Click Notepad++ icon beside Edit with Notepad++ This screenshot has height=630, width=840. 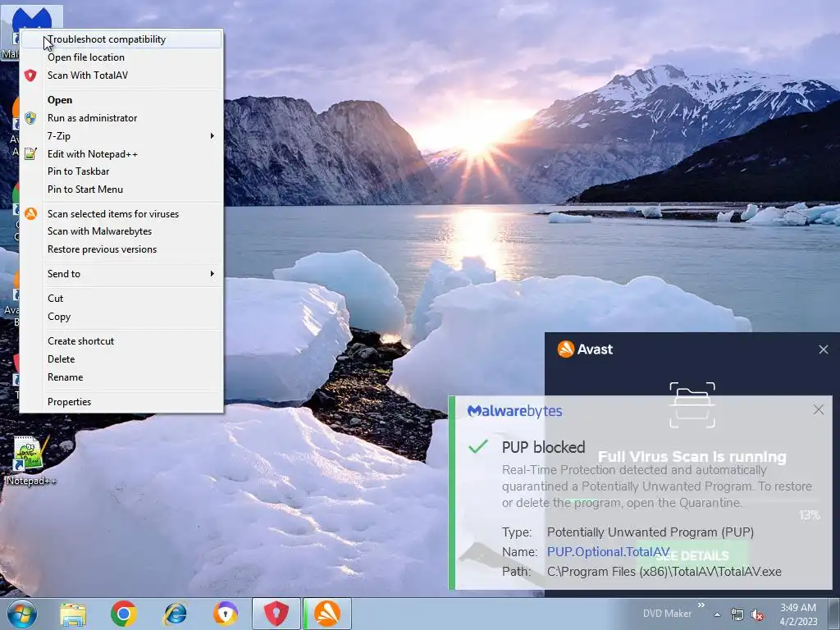click(x=30, y=154)
